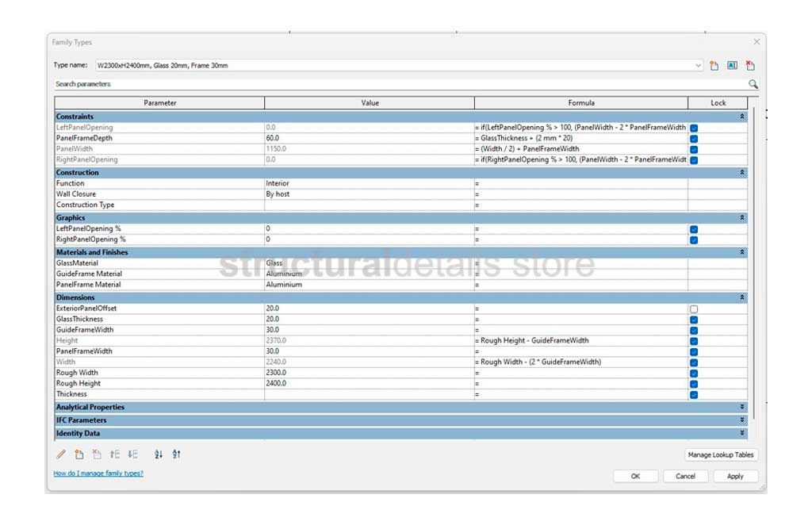Open the Type name dropdown
Image resolution: width=812 pixels, height=525 pixels.
(698, 66)
